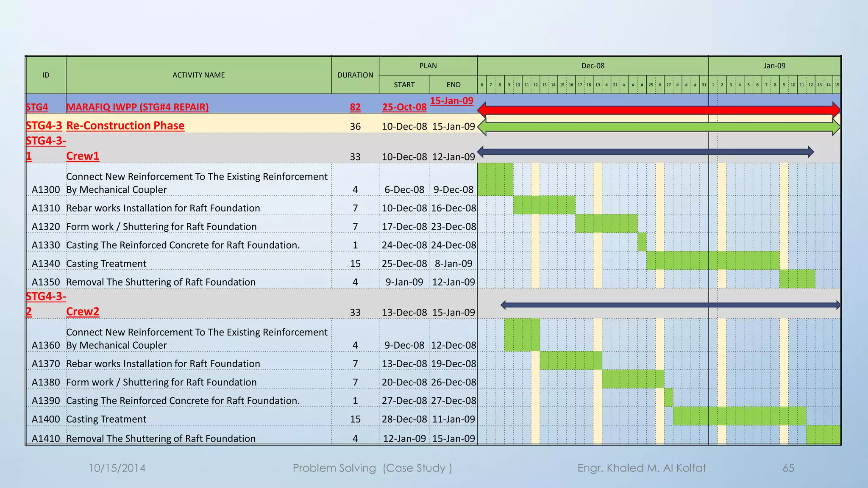Click the dark blue Crew1 summary bar
Viewport: 868px width, 488px height.
click(x=645, y=152)
